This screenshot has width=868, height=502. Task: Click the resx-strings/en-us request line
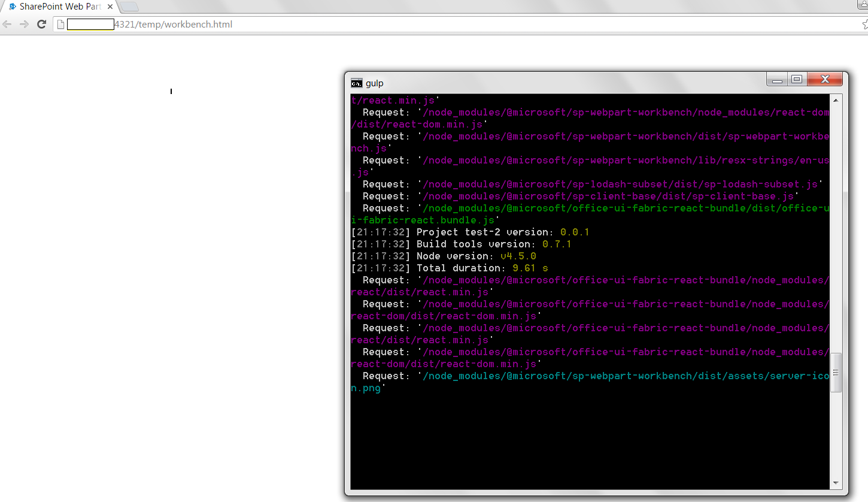click(590, 167)
